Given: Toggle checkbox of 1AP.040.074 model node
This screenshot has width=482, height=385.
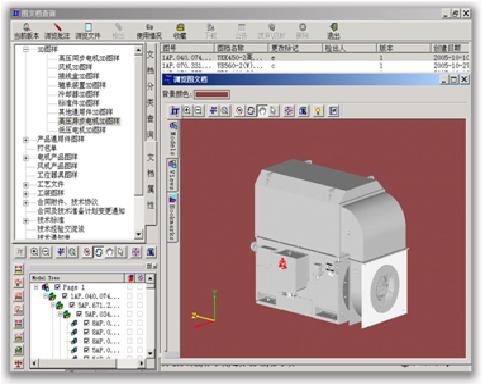Looking at the screenshot, I should (65, 296).
